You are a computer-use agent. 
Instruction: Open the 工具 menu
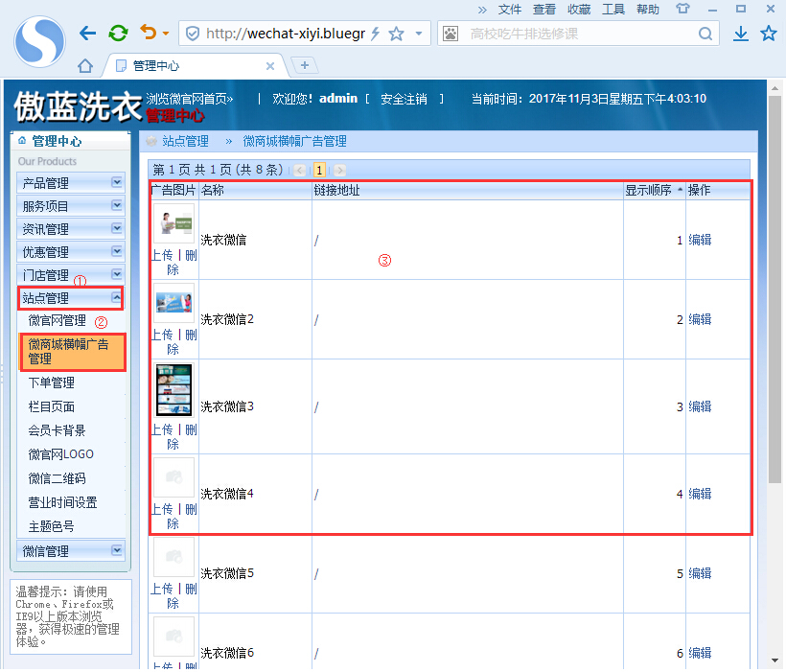point(613,10)
